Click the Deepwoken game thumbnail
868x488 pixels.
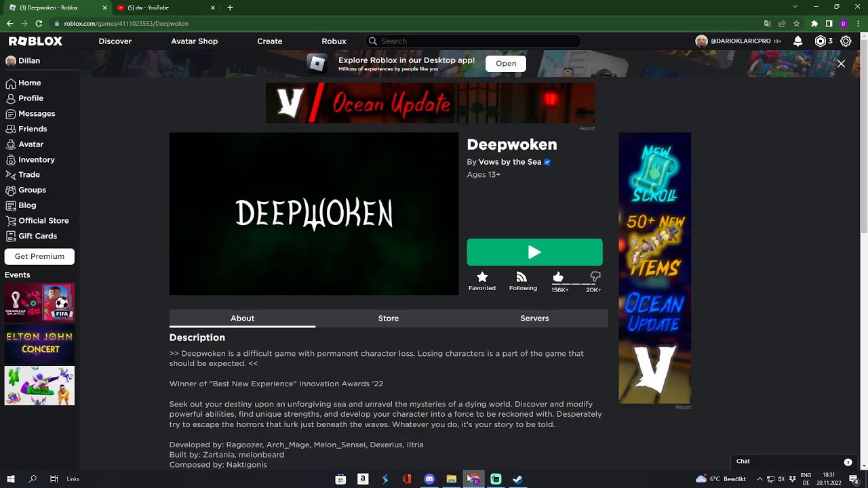314,214
